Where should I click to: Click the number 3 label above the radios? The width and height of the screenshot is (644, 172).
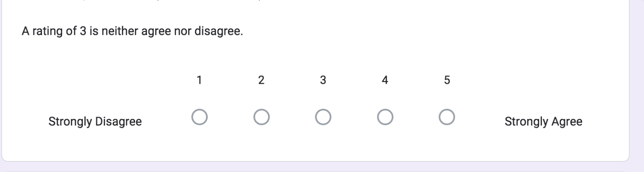pos(323,81)
